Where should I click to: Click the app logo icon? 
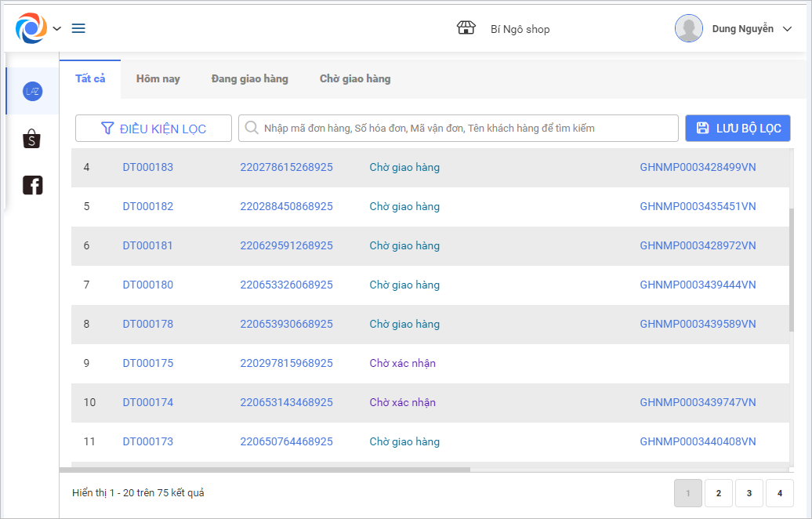pyautogui.click(x=31, y=28)
